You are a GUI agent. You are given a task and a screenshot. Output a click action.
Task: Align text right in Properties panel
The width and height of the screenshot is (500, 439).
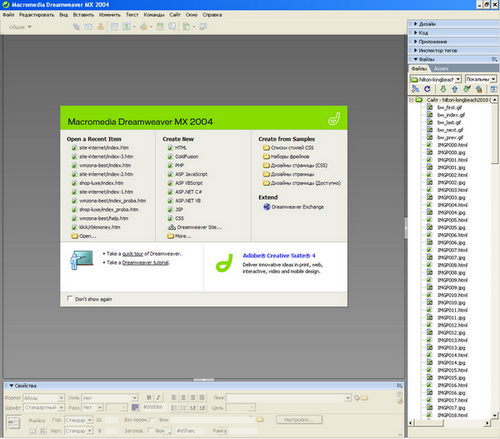[192, 397]
